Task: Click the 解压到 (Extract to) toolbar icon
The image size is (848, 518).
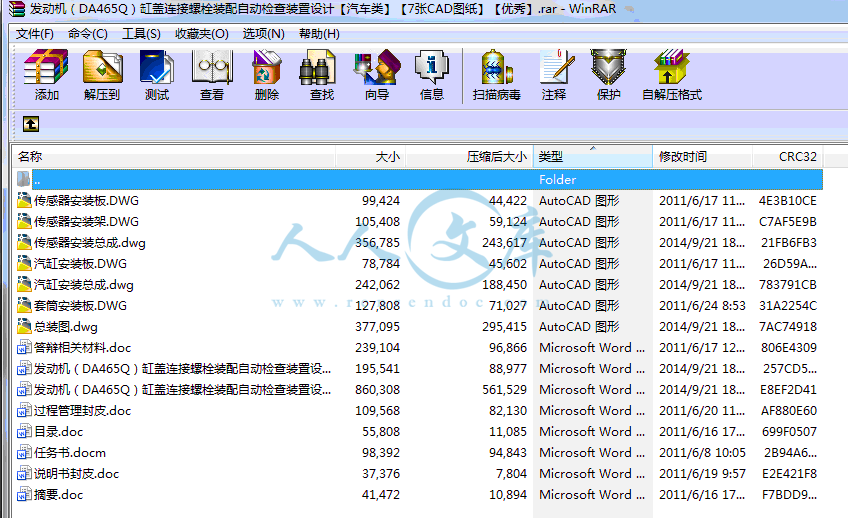Action: coord(102,67)
